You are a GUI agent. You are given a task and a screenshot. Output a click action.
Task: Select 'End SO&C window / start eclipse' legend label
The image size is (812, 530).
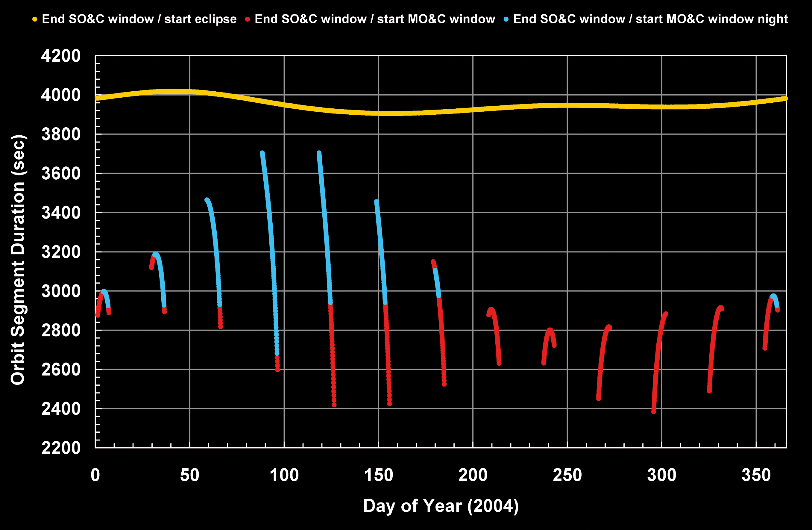[x=139, y=19]
